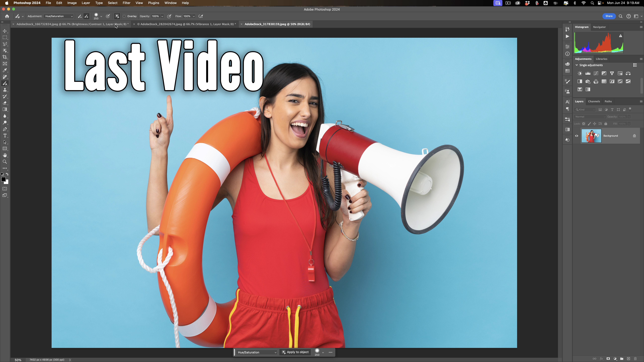Switch to the Channels tab
This screenshot has height=362, width=644.
click(594, 101)
